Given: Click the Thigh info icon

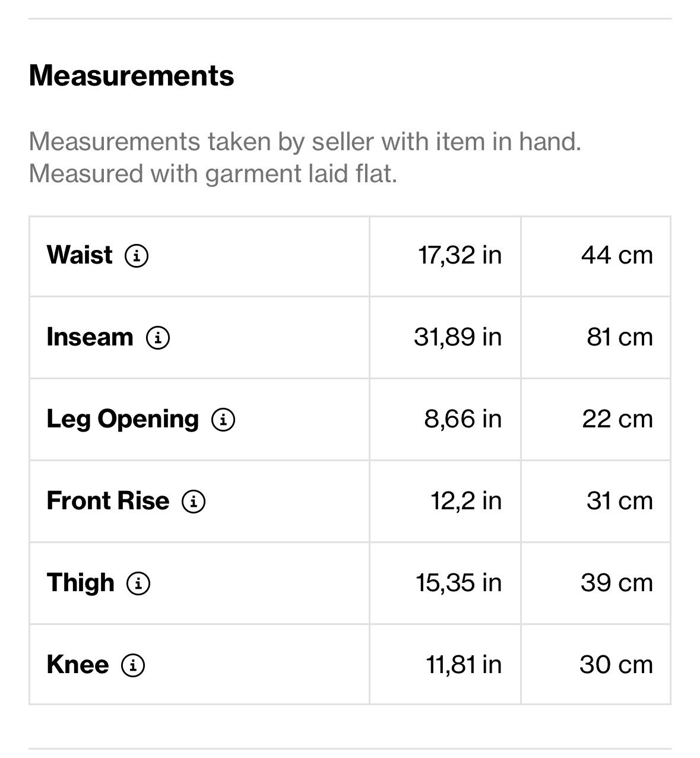Looking at the screenshot, I should [x=138, y=583].
